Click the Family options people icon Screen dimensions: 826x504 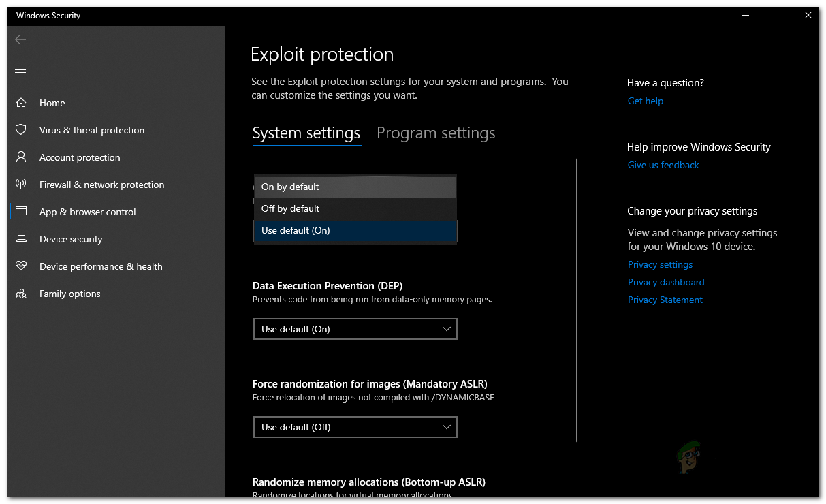click(x=21, y=294)
